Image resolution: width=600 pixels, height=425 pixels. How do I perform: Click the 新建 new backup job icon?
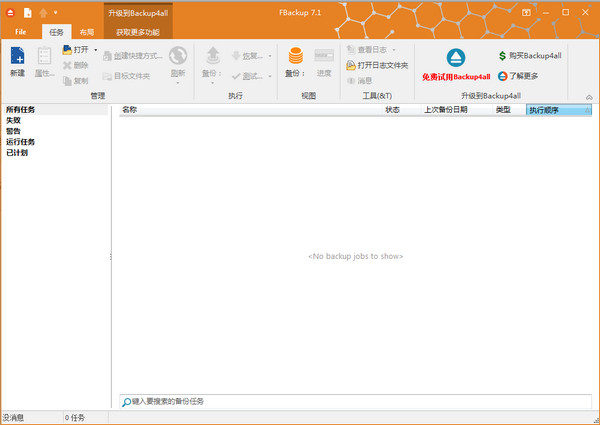(17, 56)
